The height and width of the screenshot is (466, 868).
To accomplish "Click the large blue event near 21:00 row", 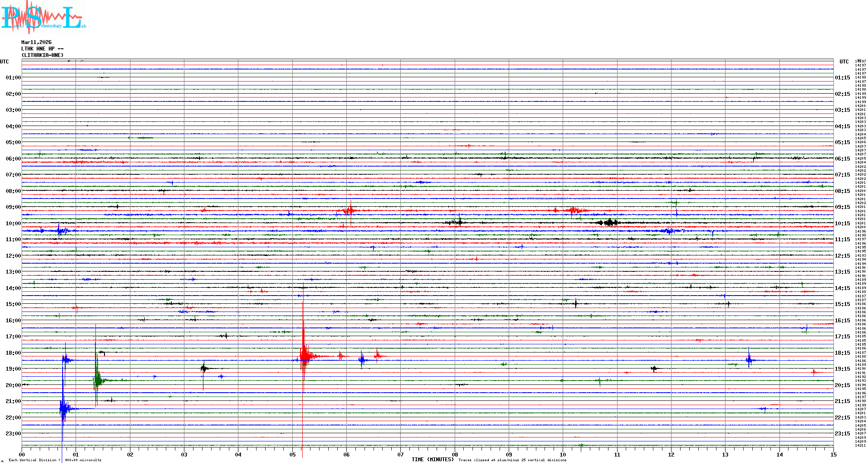I will [x=63, y=408].
